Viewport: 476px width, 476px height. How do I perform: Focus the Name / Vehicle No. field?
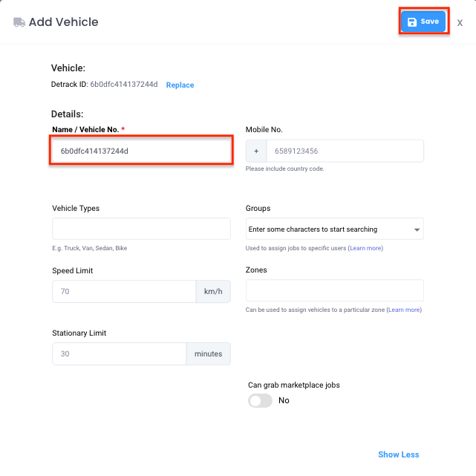(141, 151)
